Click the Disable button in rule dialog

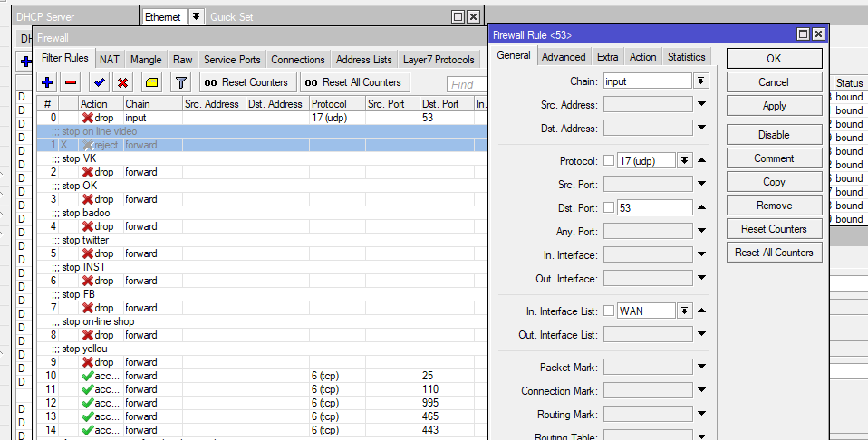tap(774, 135)
